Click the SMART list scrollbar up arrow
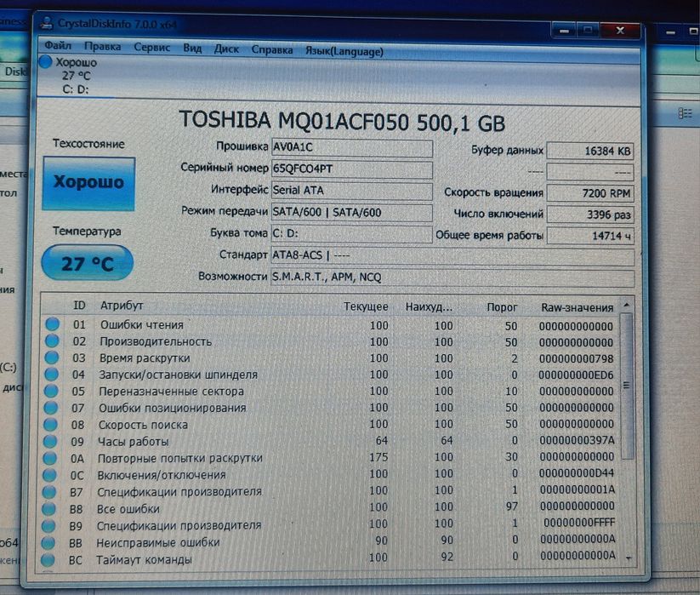Image resolution: width=700 pixels, height=595 pixels. 627,305
